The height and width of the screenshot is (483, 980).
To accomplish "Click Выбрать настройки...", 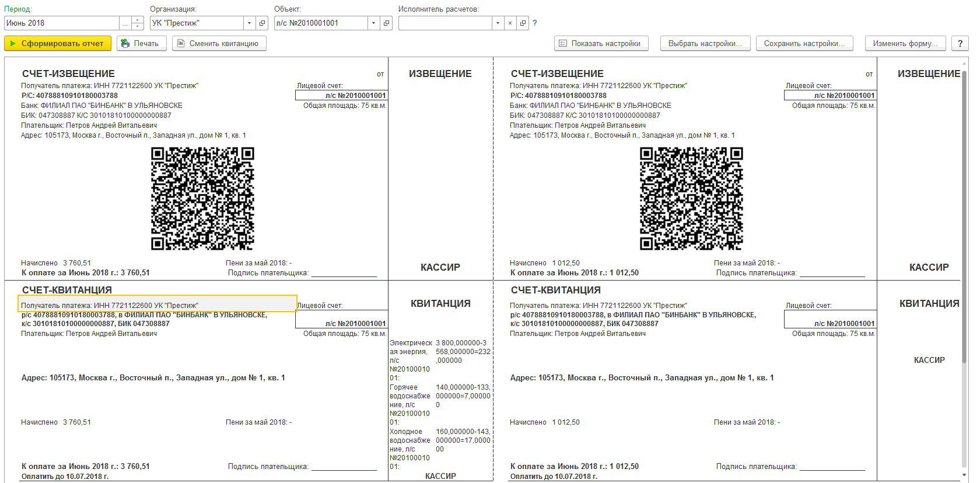I will (x=706, y=43).
